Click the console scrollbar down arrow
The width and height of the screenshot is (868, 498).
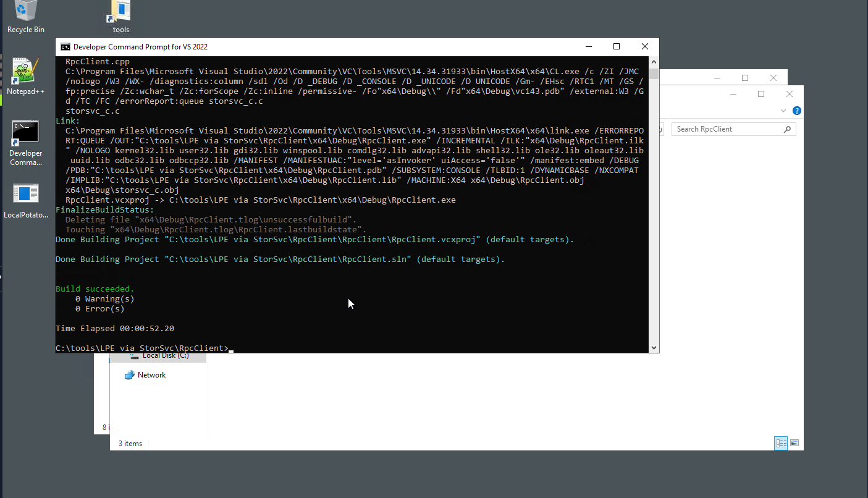(x=654, y=348)
